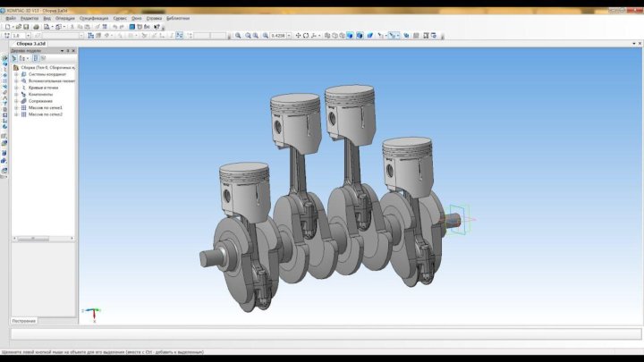Screen dimensions: 644x362
Task: Open the zoom scale dropdown
Action: (288, 36)
